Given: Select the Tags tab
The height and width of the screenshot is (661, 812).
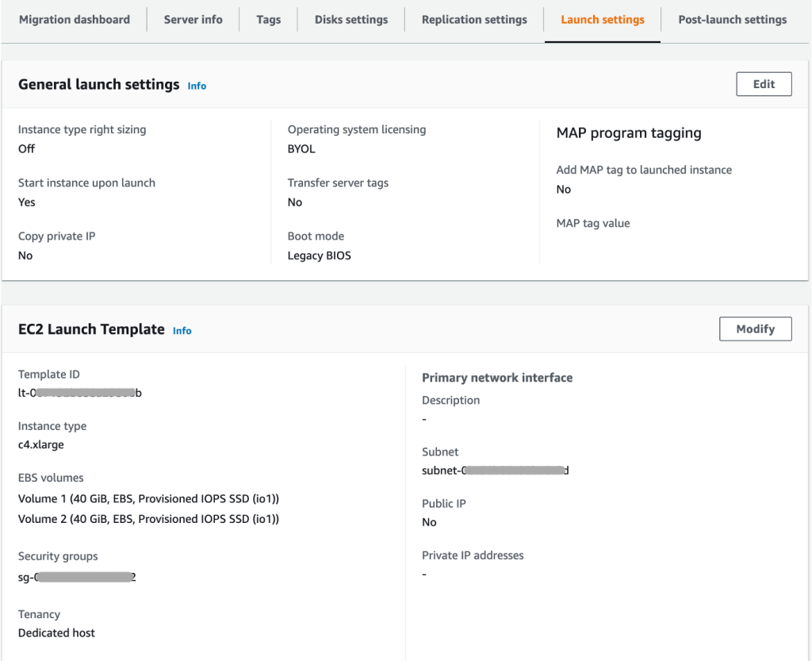Looking at the screenshot, I should coord(268,19).
